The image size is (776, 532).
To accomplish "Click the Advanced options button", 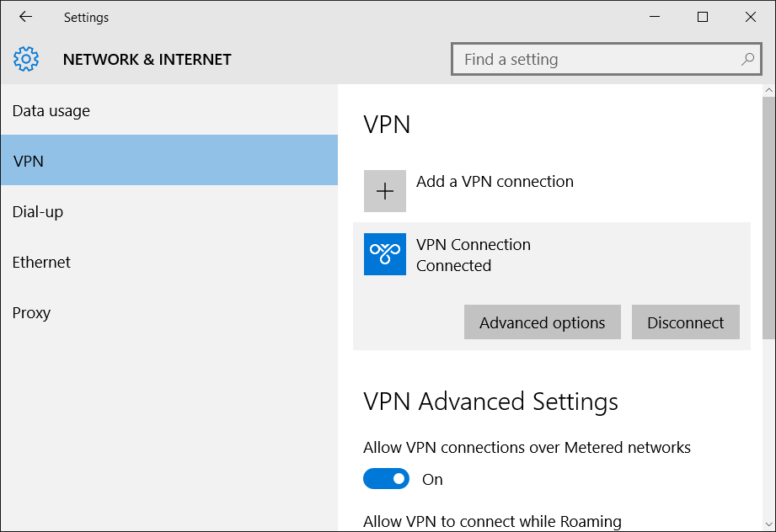I will point(542,322).
